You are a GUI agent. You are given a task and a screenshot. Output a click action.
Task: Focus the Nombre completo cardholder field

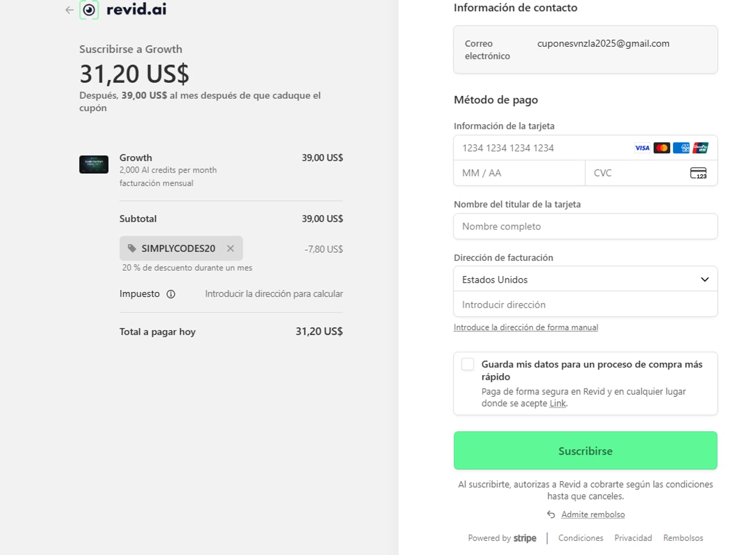[586, 226]
